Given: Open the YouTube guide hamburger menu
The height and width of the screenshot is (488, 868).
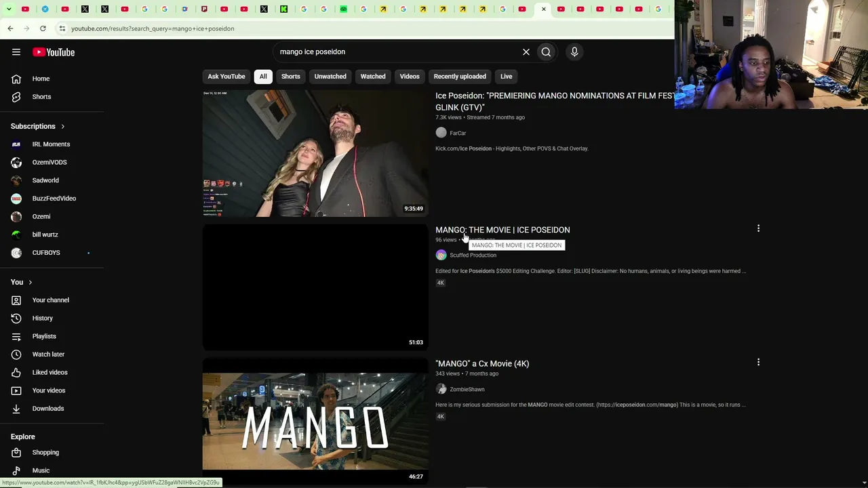Looking at the screenshot, I should [x=16, y=52].
